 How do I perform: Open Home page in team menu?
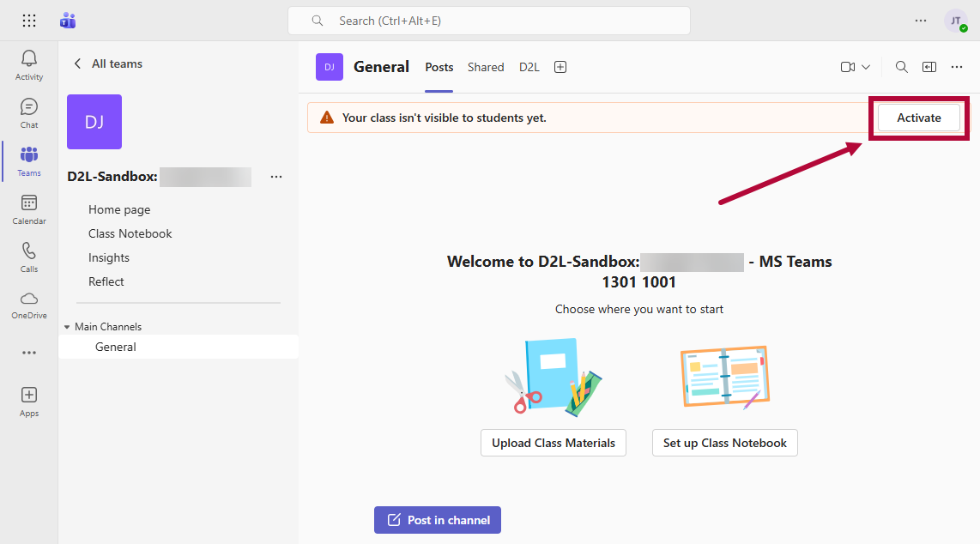[119, 210]
